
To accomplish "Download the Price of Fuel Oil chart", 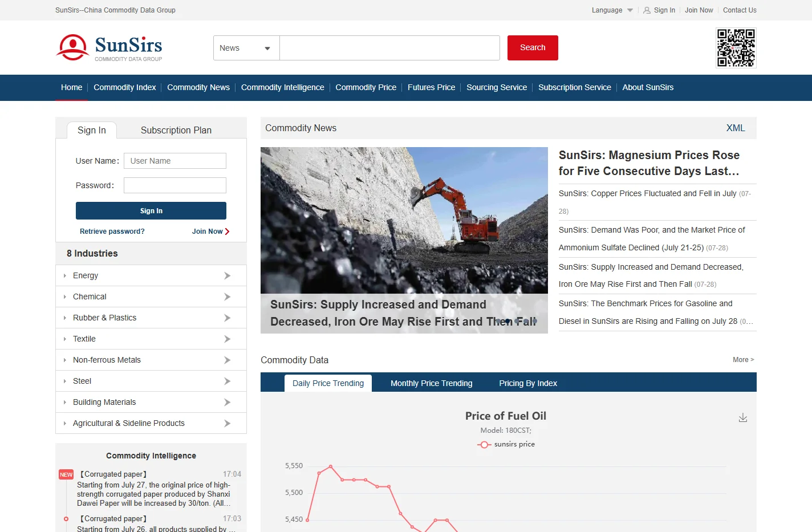I will tap(742, 418).
